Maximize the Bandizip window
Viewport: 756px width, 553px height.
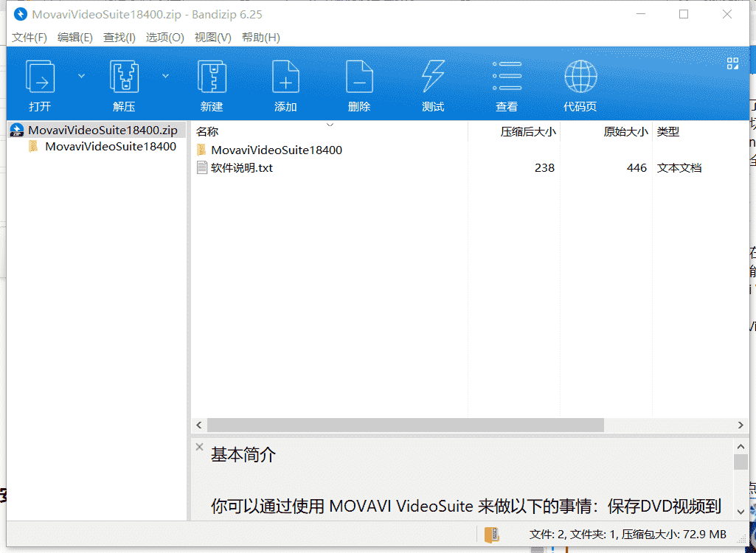[x=684, y=14]
